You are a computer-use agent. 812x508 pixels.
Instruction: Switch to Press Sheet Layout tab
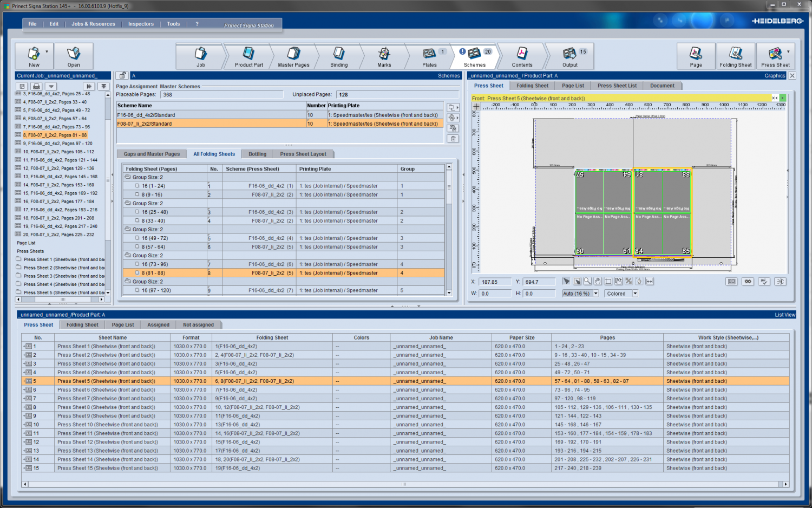[303, 154]
